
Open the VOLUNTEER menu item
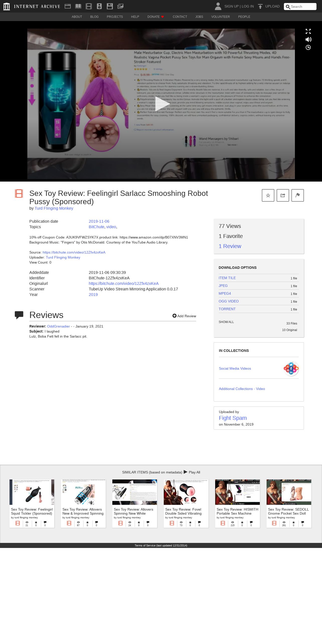pyautogui.click(x=220, y=17)
